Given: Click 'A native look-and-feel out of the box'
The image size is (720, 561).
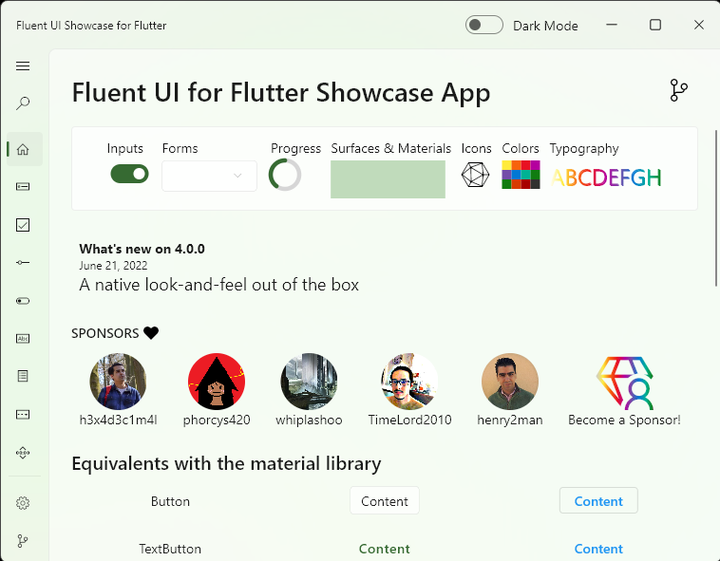Looking at the screenshot, I should [219, 285].
